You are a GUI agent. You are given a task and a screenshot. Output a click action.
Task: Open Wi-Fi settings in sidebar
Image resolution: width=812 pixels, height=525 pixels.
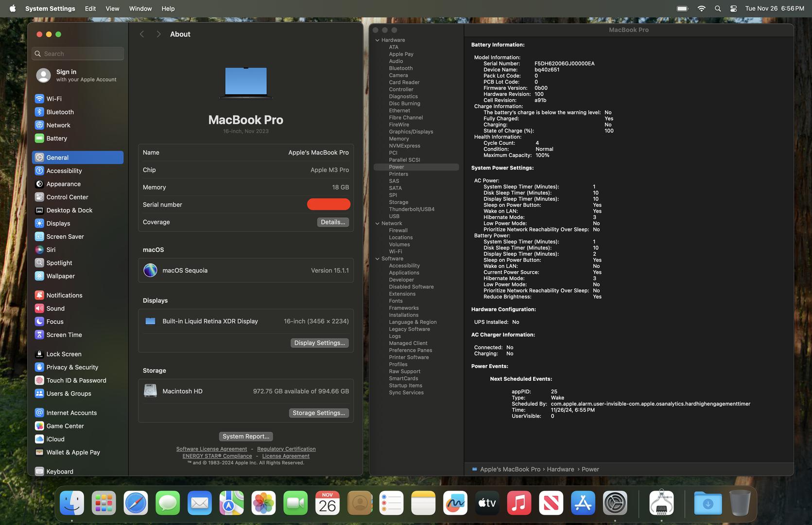point(53,99)
